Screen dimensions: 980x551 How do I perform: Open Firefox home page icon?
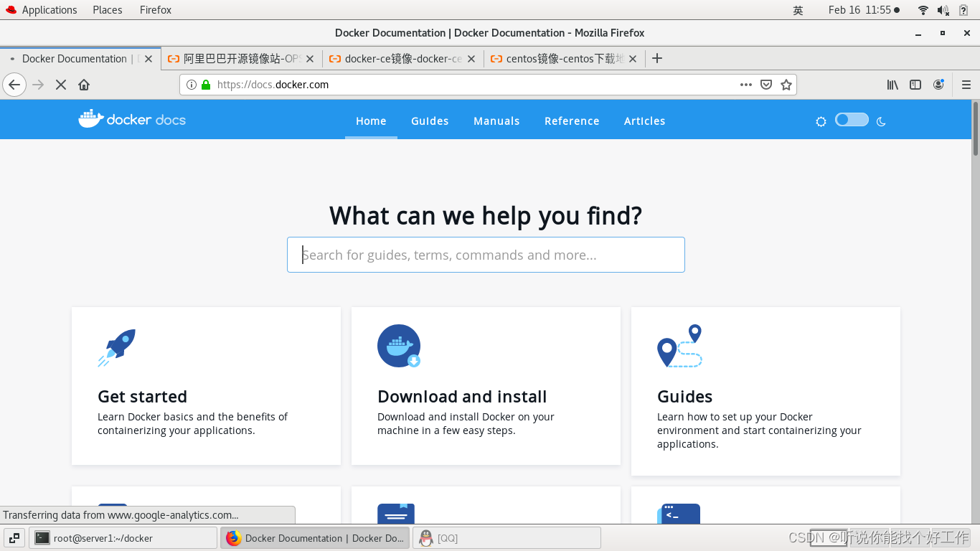(84, 85)
